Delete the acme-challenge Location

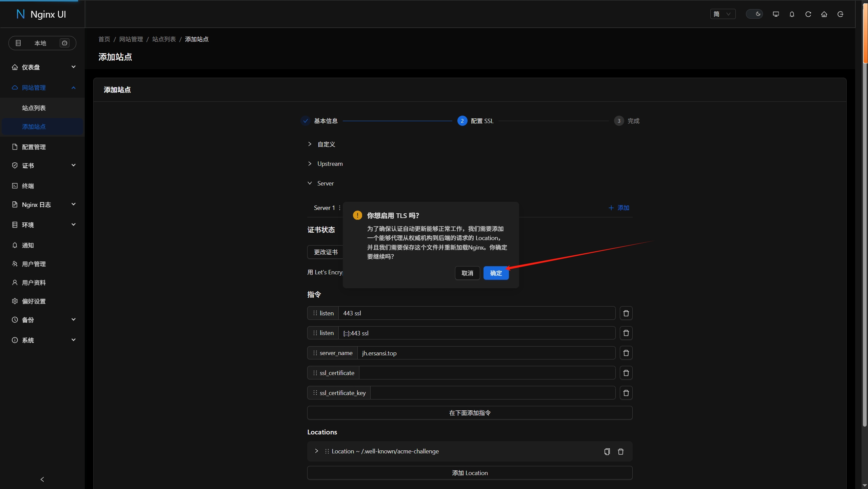tap(620, 451)
